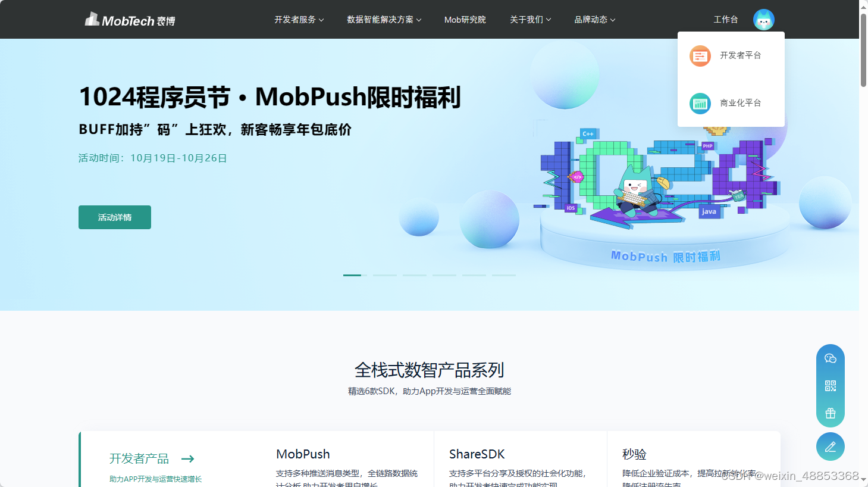Click the banner headline 1024程序员节・MobPush限时福利
Viewport: 868px width, 487px height.
(x=270, y=97)
